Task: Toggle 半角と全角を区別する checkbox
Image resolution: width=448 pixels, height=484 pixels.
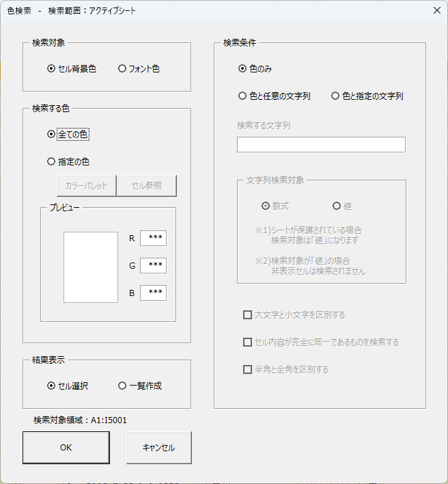Action: click(x=248, y=370)
